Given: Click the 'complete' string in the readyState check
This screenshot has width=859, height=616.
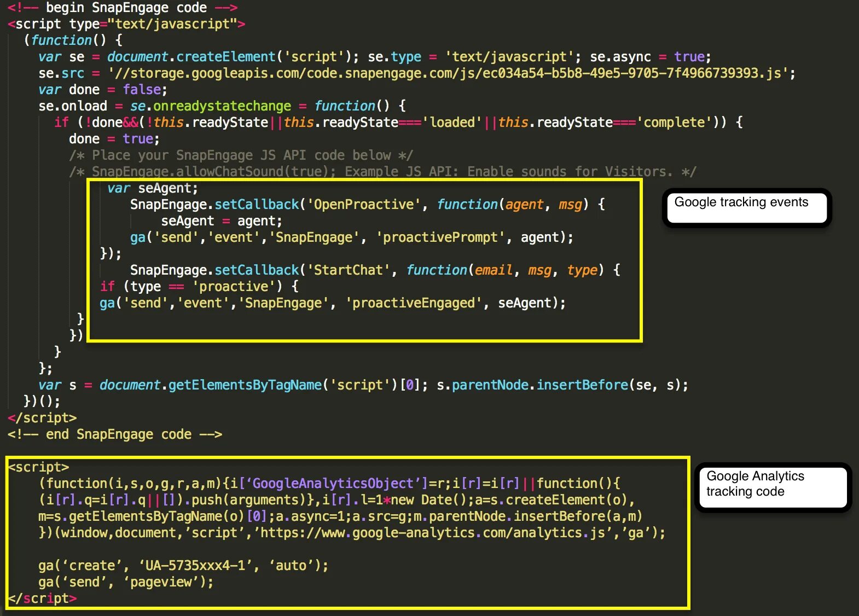Looking at the screenshot, I should pos(674,123).
